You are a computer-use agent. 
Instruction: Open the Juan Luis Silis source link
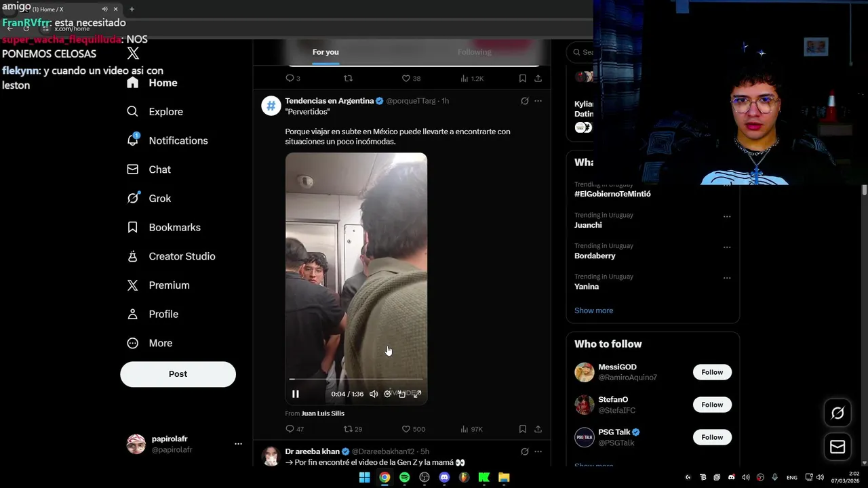coord(323,413)
